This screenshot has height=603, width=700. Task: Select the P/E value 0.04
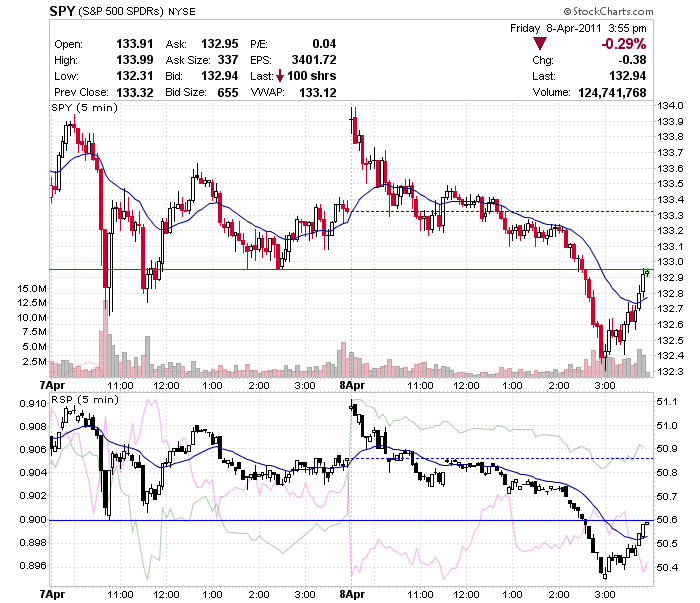tap(324, 44)
